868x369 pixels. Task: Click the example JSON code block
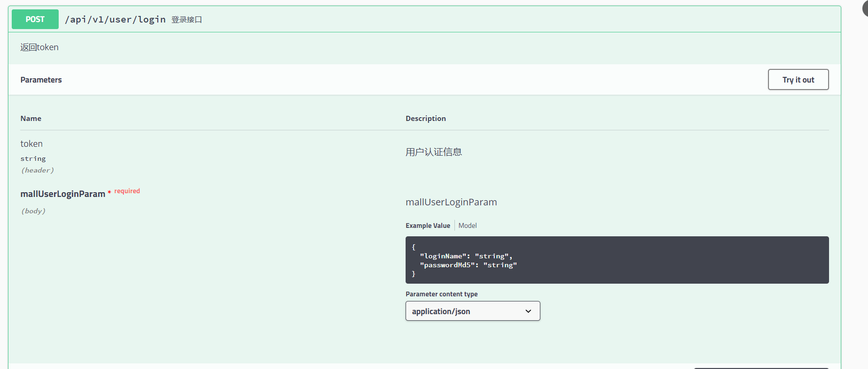(x=617, y=260)
